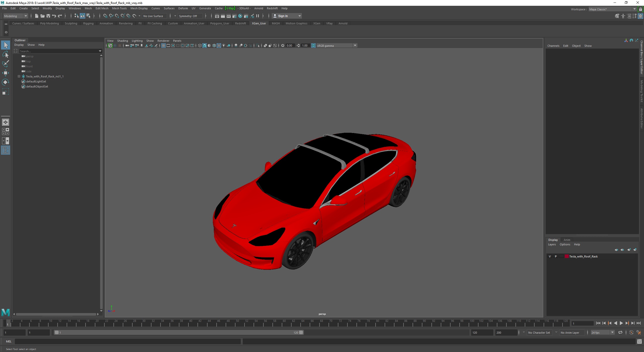Screen dimensions: 644x352
Task: Create new empty display layer
Action: pos(629,250)
